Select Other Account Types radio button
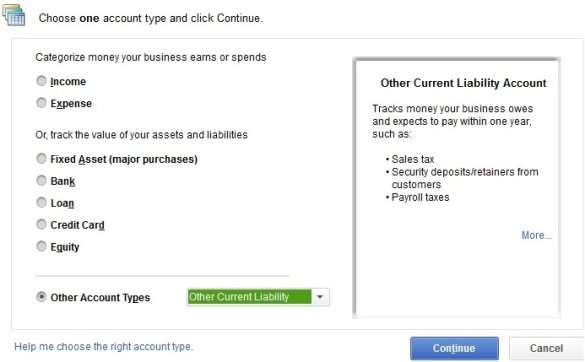This screenshot has height=362, width=585. tap(41, 297)
